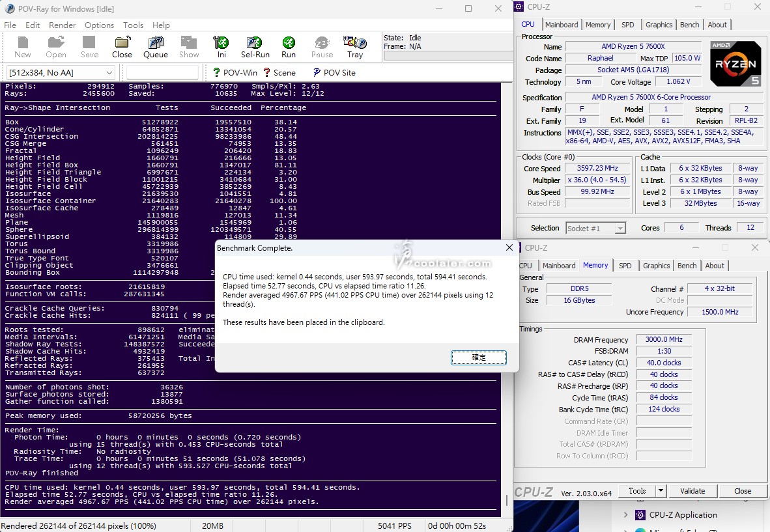This screenshot has width=770, height=532.
Task: Click the POV-Ray title bar icon
Action: click(x=9, y=9)
